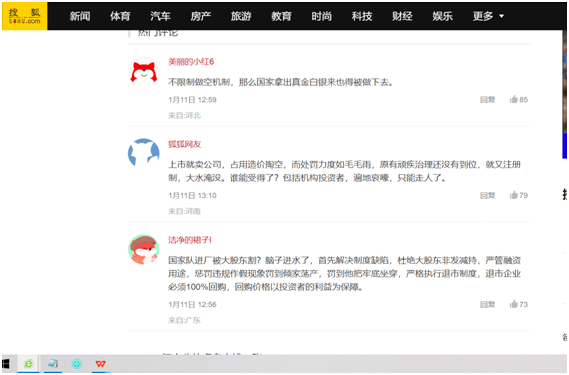The height and width of the screenshot is (375, 569).
Task: Click the red fox avatar of 美丽的小红6
Action: [x=144, y=72]
